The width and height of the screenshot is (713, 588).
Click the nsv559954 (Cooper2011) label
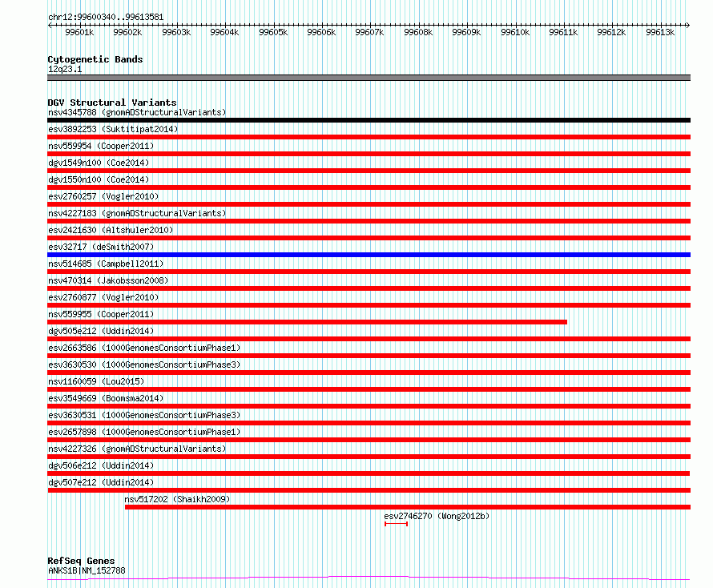(x=101, y=146)
